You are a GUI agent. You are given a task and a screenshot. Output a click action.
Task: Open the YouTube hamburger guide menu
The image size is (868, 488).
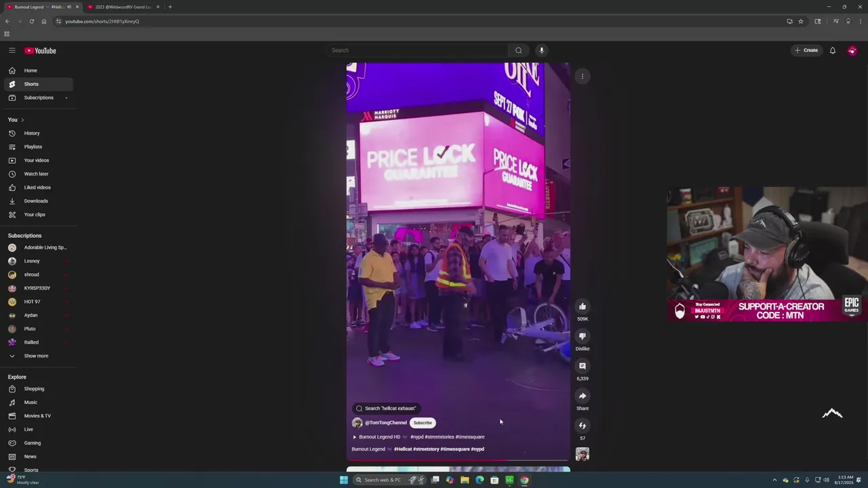[x=12, y=50]
